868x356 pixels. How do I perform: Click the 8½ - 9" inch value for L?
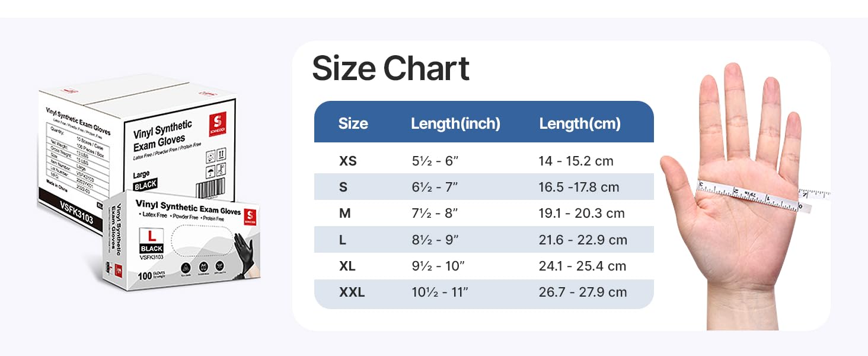coord(435,240)
